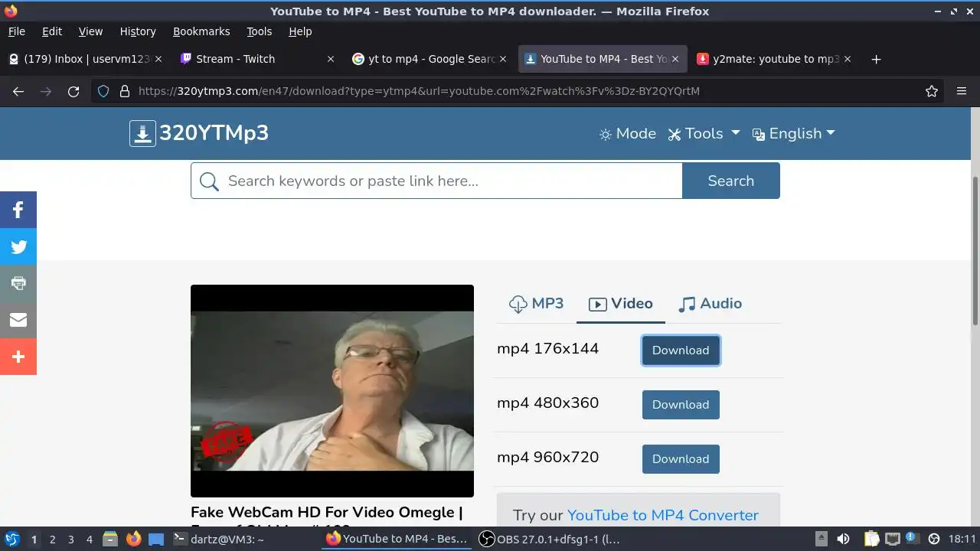The image size is (980, 551).
Task: Click the notification tray icon with blue badge
Action: coord(911,538)
